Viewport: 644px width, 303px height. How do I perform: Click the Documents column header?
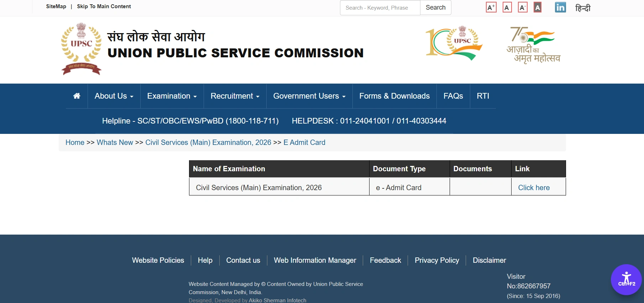coord(481,169)
